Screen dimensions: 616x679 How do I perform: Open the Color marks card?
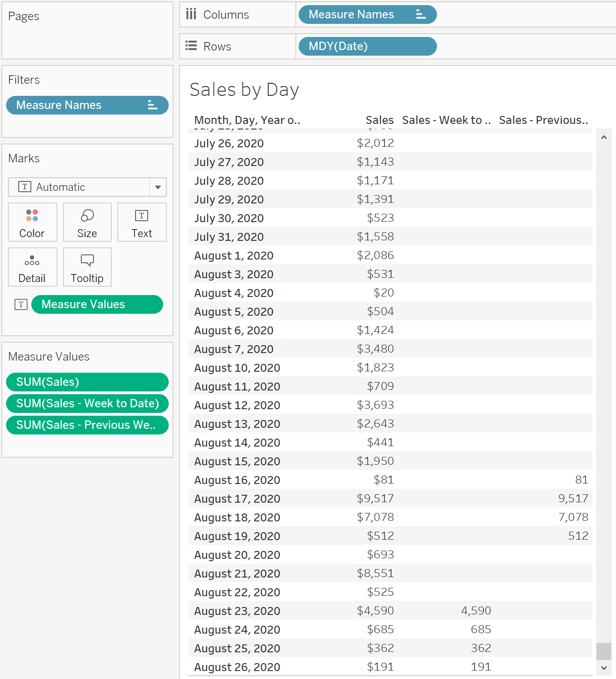[32, 222]
